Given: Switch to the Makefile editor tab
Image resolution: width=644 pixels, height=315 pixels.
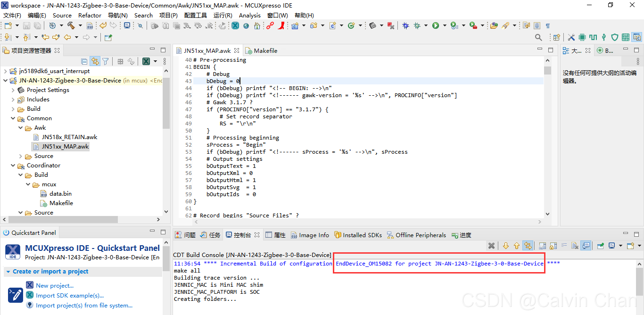Looking at the screenshot, I should pos(261,50).
